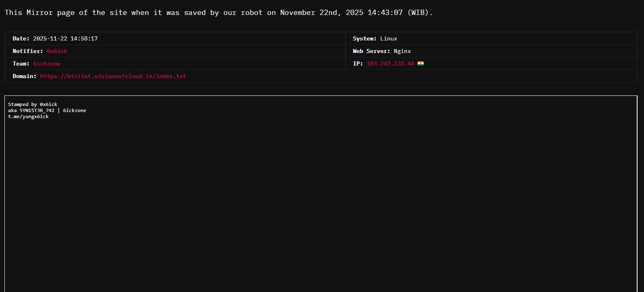Follow the bizlist.visionextcloud.in domain link
Viewport: 644px width, 292px height.
click(113, 76)
